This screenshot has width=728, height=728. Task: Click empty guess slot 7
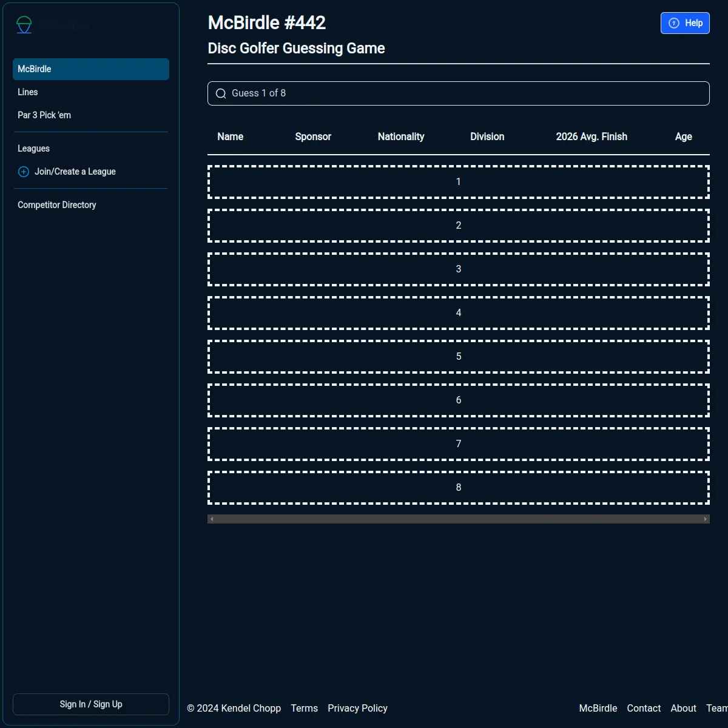pos(459,444)
